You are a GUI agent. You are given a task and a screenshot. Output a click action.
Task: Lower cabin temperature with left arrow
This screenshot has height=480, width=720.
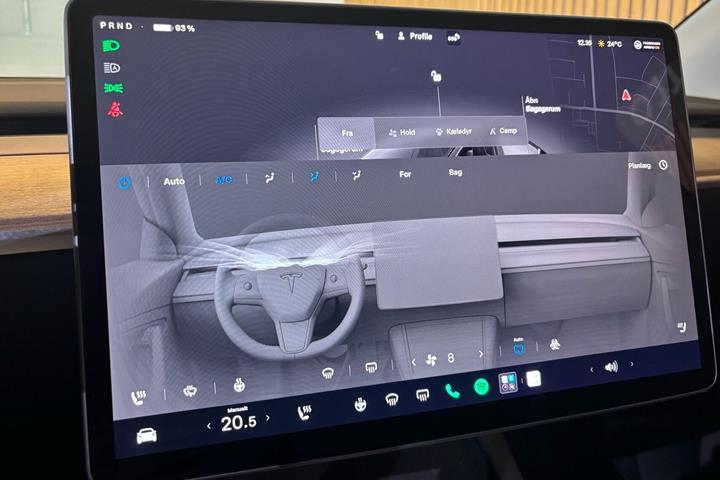pos(209,426)
